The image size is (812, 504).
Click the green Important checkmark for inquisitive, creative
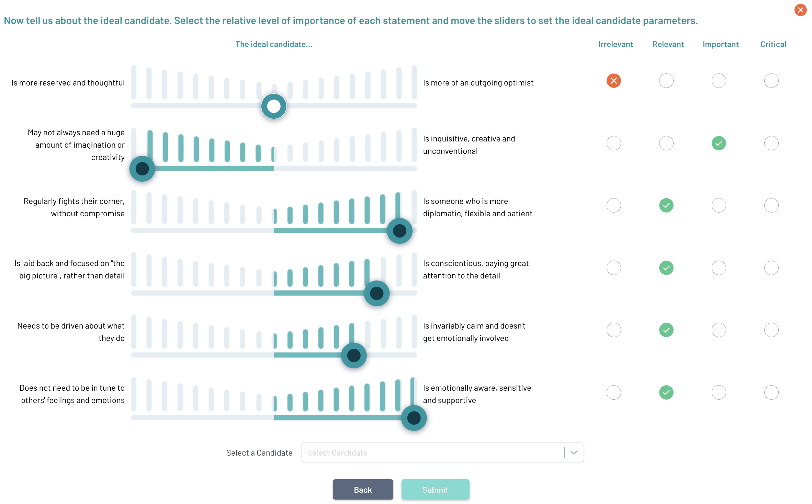click(x=719, y=143)
